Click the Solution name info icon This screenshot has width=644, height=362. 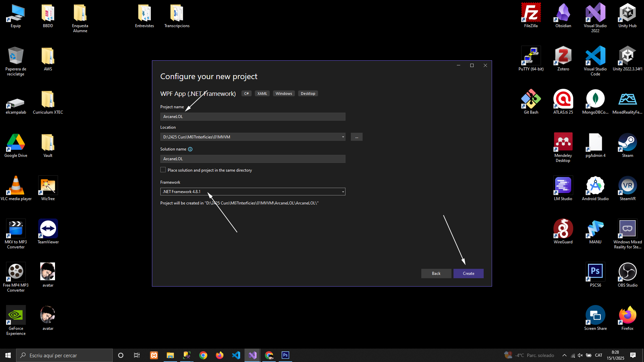point(190,149)
